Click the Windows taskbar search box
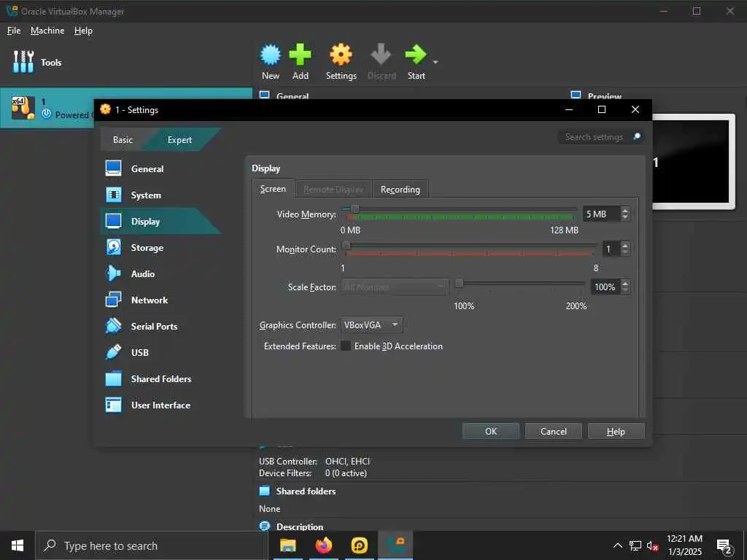Image resolution: width=747 pixels, height=560 pixels. tap(152, 545)
